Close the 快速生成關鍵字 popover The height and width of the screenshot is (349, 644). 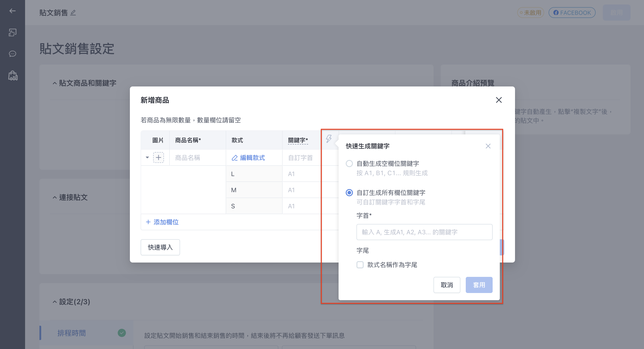pos(488,146)
